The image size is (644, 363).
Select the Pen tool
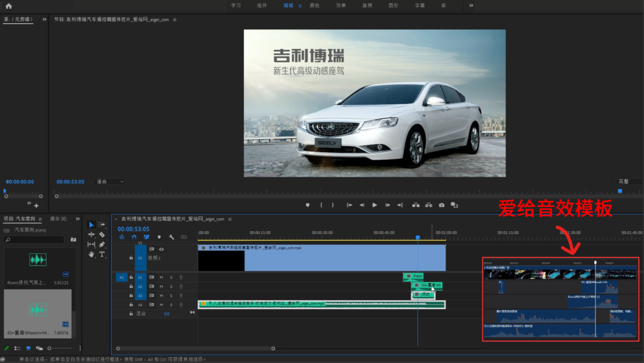102,244
